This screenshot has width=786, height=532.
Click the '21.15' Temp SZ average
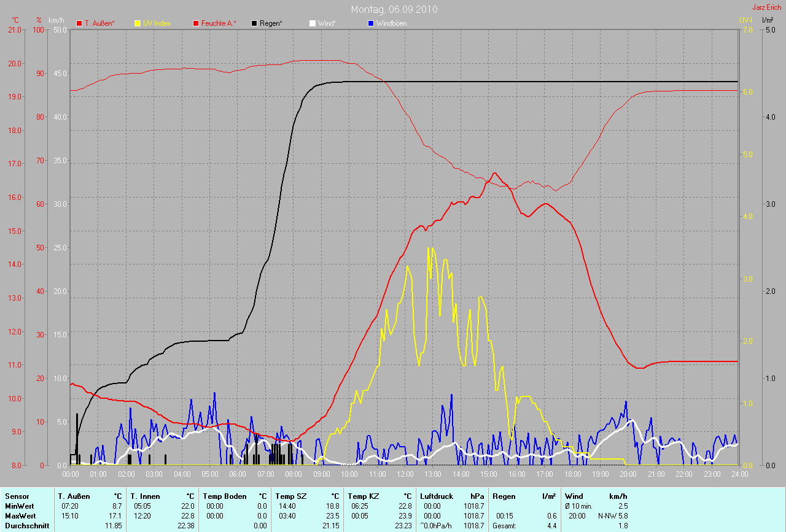pos(331,525)
